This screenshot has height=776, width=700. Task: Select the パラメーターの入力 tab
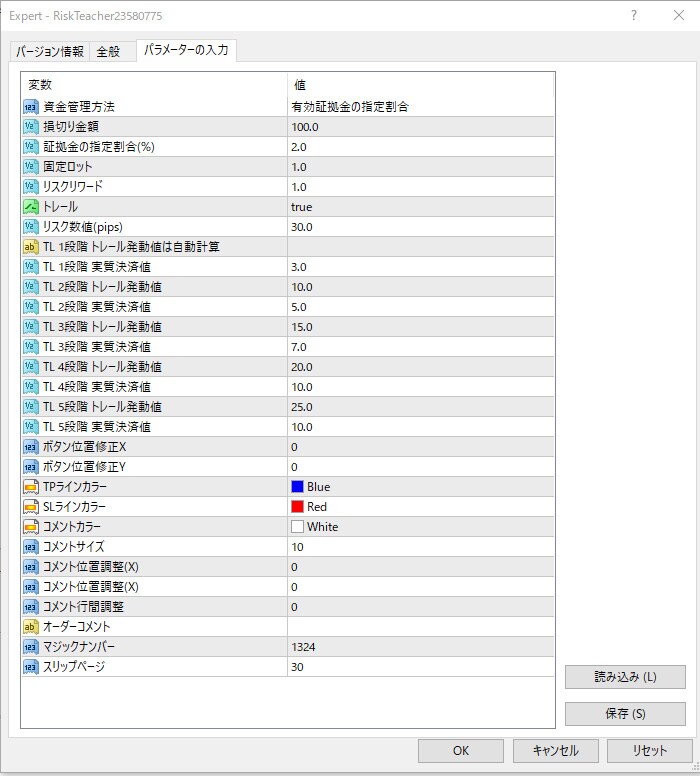point(186,50)
